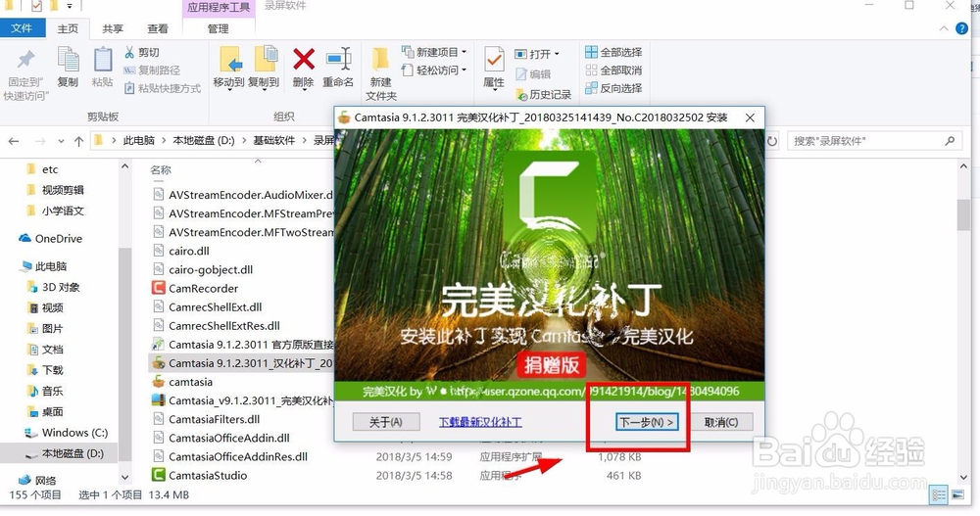Open the Move to (移动到) menu
Viewport: 980px width, 516px height.
point(228,69)
